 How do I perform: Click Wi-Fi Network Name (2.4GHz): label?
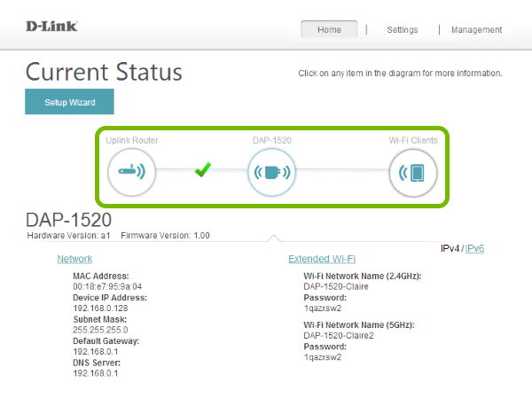[x=363, y=277]
